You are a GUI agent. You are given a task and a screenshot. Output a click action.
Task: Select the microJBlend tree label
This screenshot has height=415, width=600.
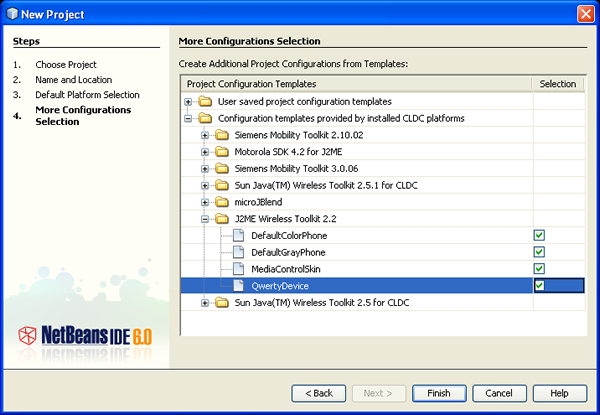[258, 202]
